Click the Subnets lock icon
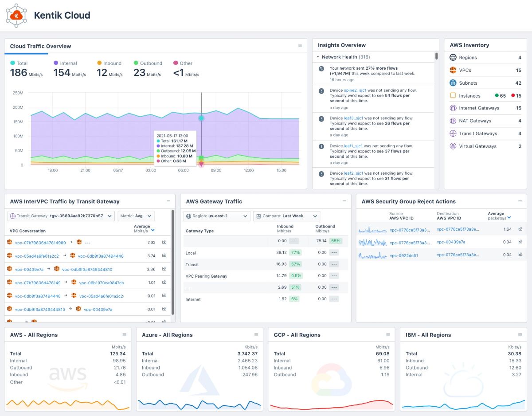532x416 pixels. pyautogui.click(x=453, y=83)
